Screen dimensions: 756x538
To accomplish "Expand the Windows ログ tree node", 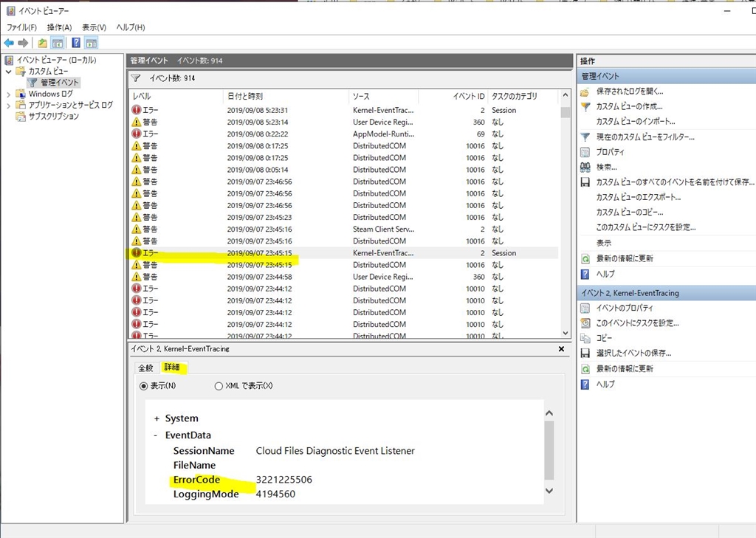I will coord(8,94).
